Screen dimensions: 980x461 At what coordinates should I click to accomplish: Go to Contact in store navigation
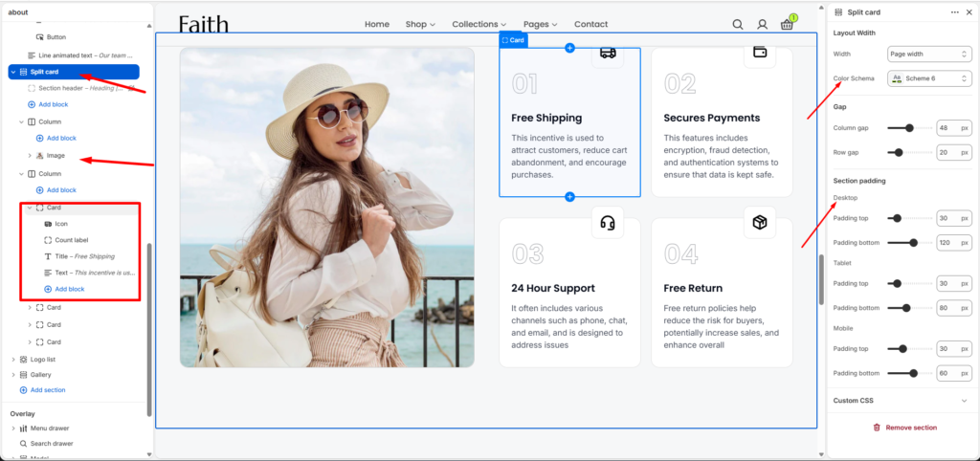click(x=590, y=24)
